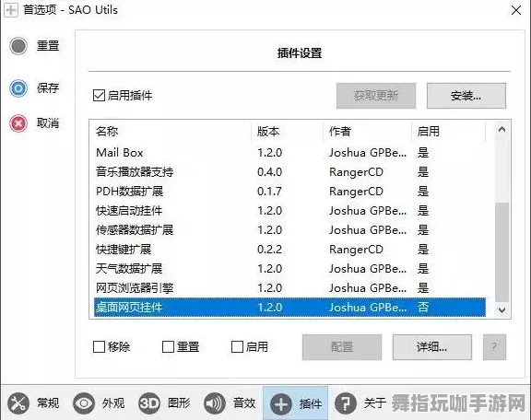Open the 图形 tab label
531x420 pixels.
point(179,403)
